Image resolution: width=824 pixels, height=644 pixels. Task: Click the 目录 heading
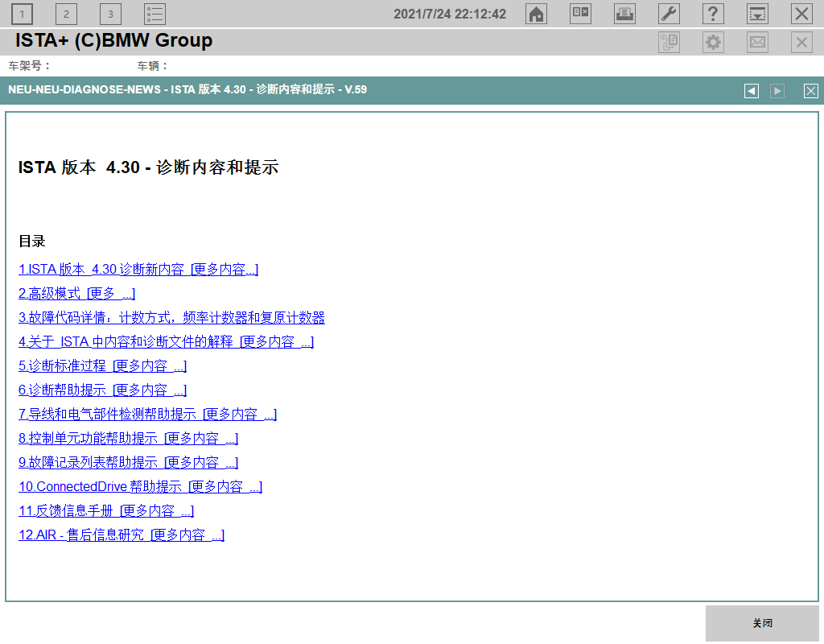(32, 242)
